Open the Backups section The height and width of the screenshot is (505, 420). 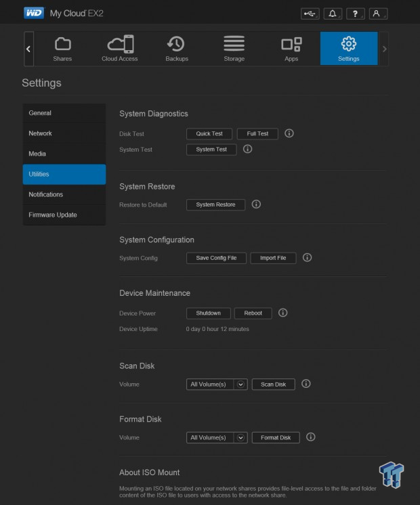(x=177, y=49)
